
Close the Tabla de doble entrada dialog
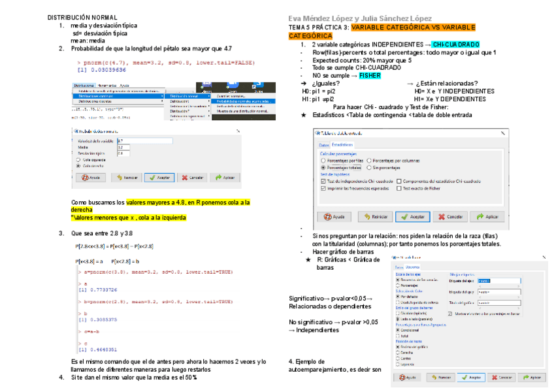click(503, 133)
